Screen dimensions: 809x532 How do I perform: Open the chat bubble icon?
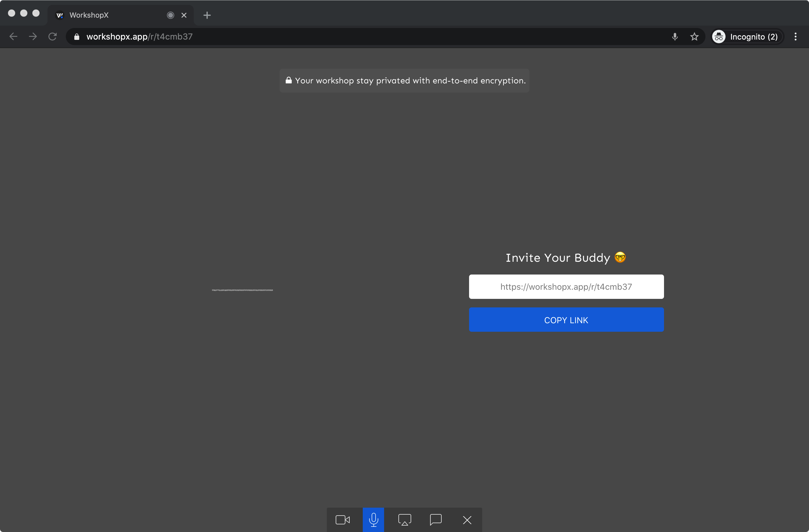pyautogui.click(x=436, y=520)
